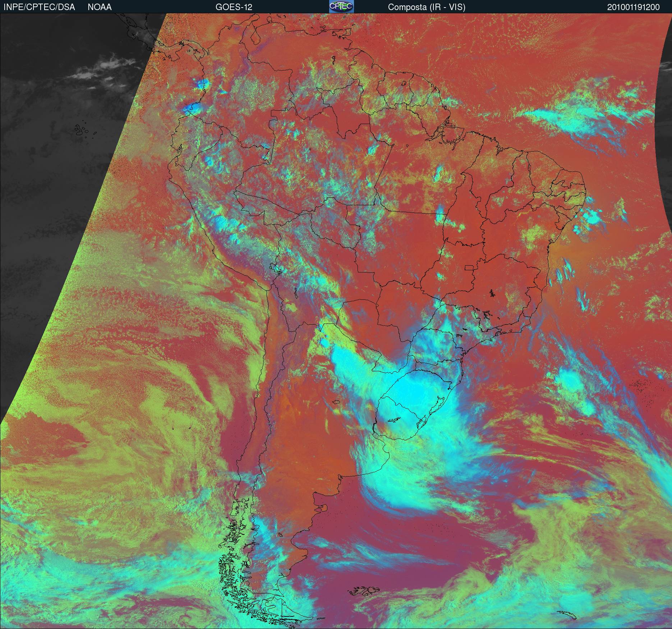Click the CPTEC logo in the header

tap(341, 6)
